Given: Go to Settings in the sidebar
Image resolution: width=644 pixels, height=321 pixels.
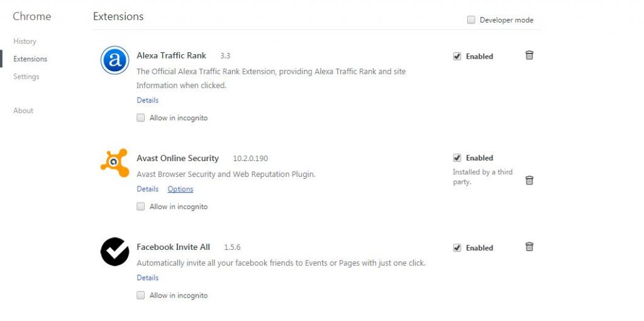Looking at the screenshot, I should pos(26,76).
